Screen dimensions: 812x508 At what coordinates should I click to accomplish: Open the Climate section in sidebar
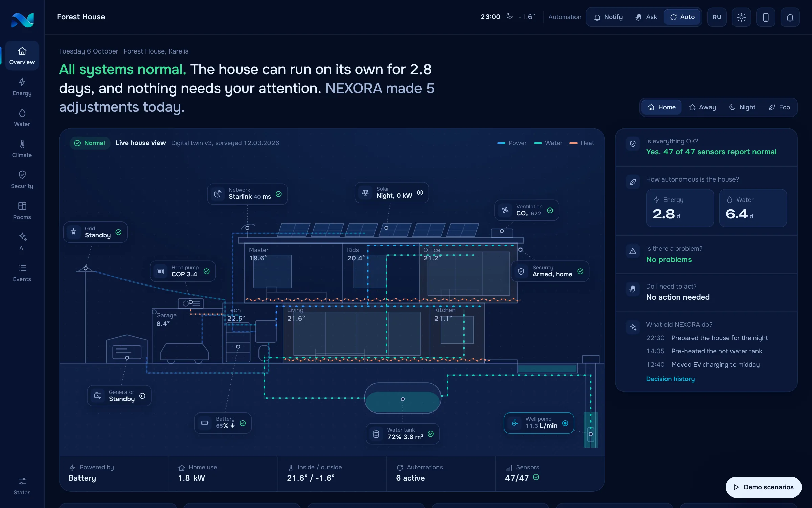22,149
